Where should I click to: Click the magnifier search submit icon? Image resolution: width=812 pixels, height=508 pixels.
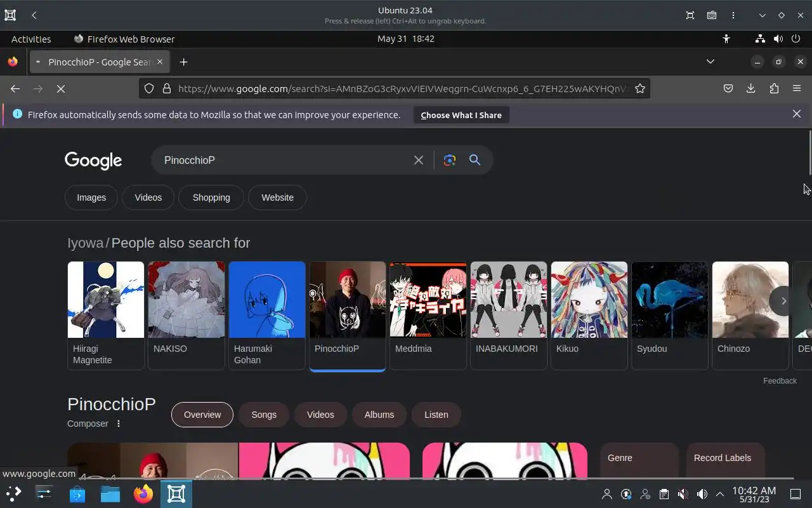coord(475,160)
